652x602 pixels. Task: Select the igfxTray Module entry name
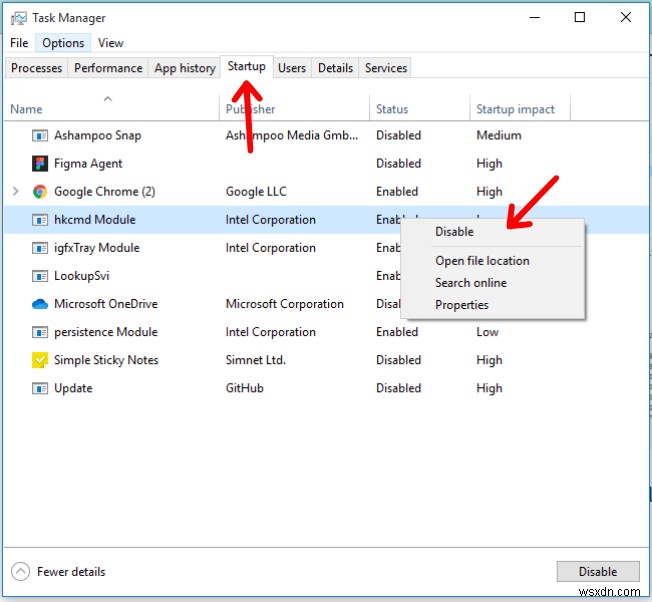(97, 248)
